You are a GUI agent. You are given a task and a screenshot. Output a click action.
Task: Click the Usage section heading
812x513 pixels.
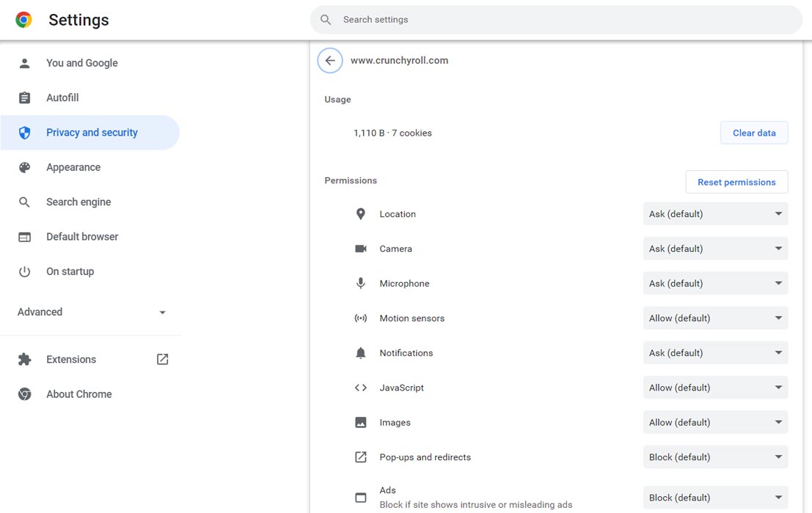click(337, 99)
